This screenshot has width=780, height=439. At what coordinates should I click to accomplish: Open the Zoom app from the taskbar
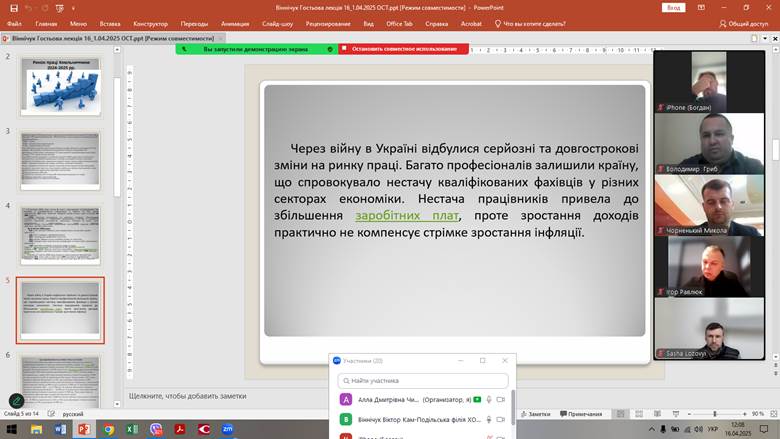click(228, 429)
